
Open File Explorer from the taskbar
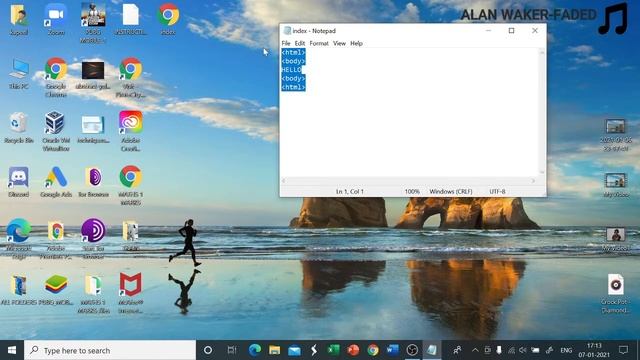click(275, 350)
